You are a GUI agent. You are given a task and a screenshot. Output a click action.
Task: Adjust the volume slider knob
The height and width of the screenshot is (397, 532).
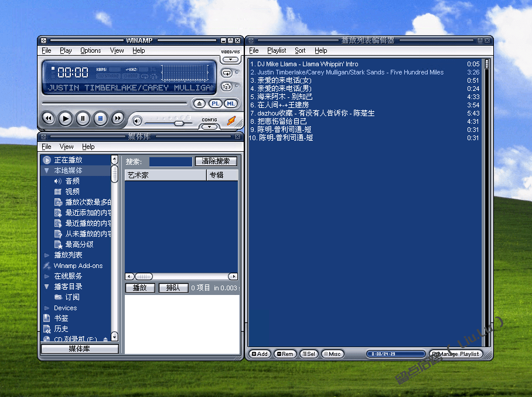coord(179,123)
